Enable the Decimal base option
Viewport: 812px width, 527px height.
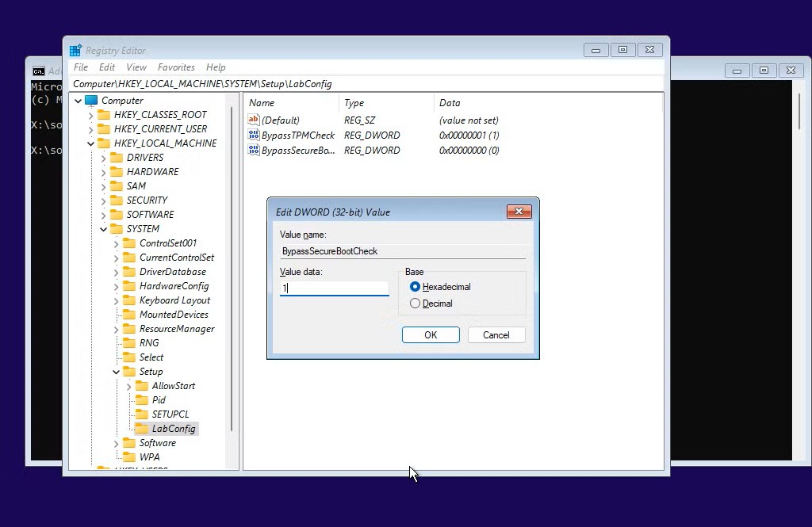pyautogui.click(x=414, y=304)
